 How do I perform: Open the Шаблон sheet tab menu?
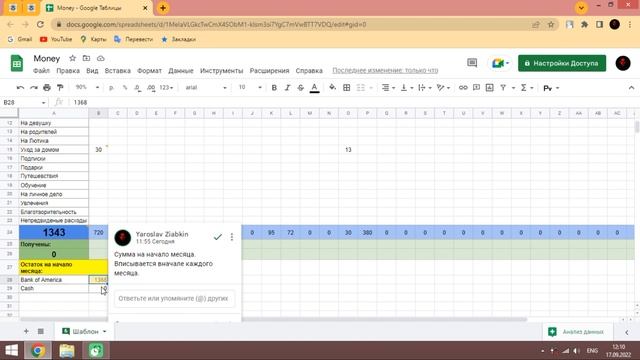pos(104,331)
